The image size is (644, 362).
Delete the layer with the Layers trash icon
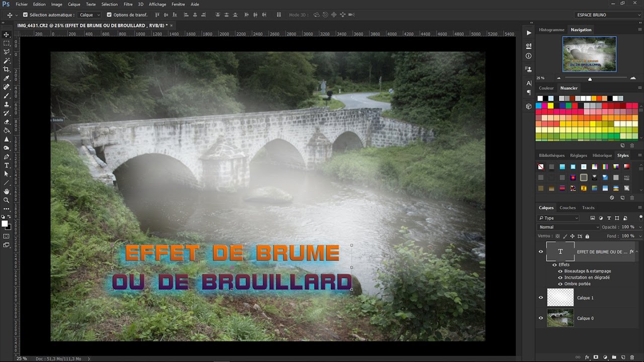pos(632,357)
